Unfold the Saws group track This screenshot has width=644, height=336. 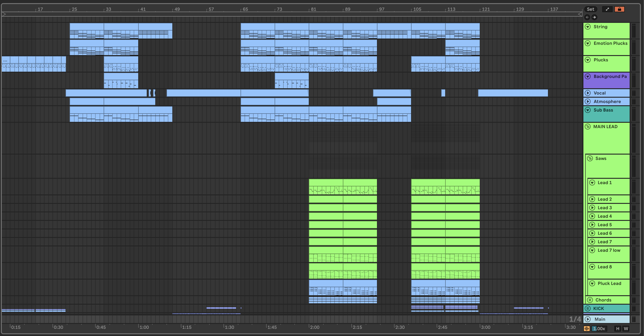pos(590,158)
